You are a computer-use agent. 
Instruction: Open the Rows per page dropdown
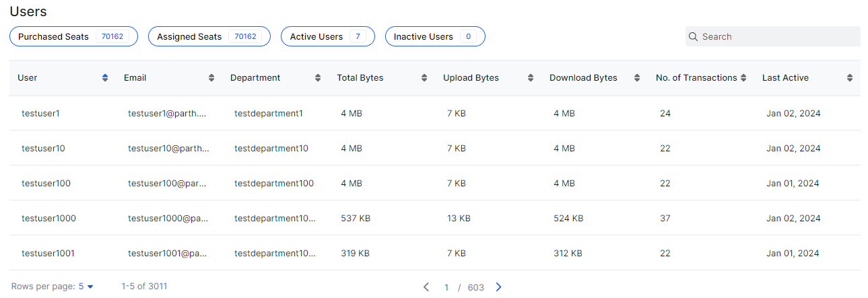[86, 287]
